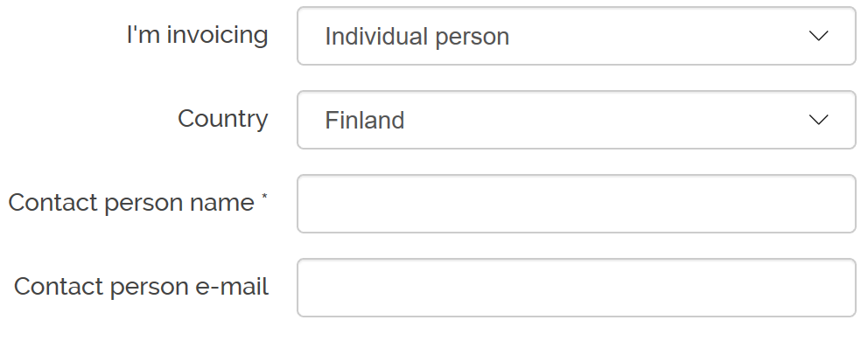Focus the Contact person e-mail field
The width and height of the screenshot is (868, 341).
pos(577,288)
